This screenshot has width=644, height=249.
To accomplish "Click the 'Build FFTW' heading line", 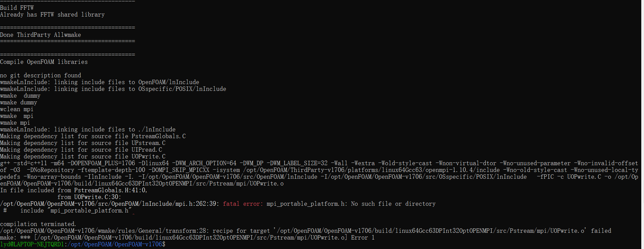I will (x=17, y=8).
